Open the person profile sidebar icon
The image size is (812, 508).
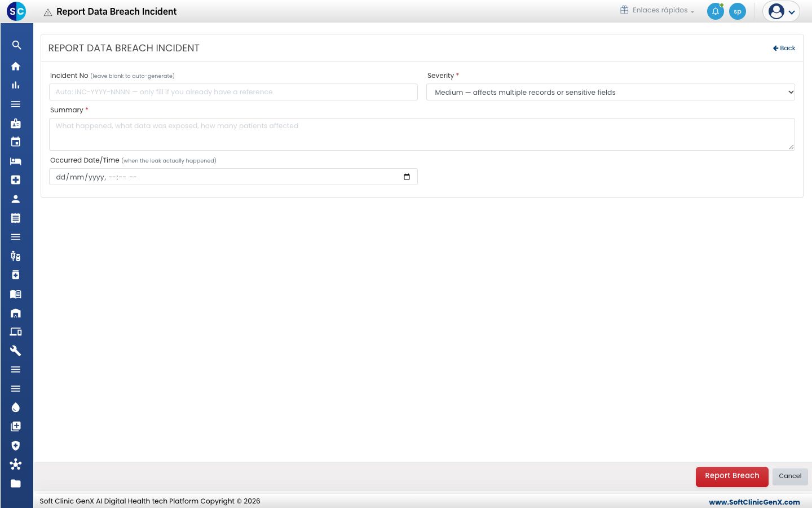pos(16,199)
